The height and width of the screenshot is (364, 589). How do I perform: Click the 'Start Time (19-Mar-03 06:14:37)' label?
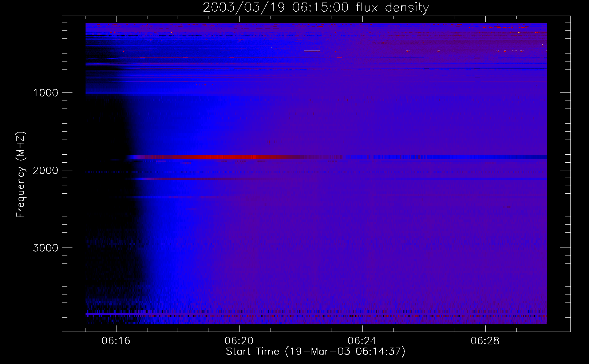(316, 352)
